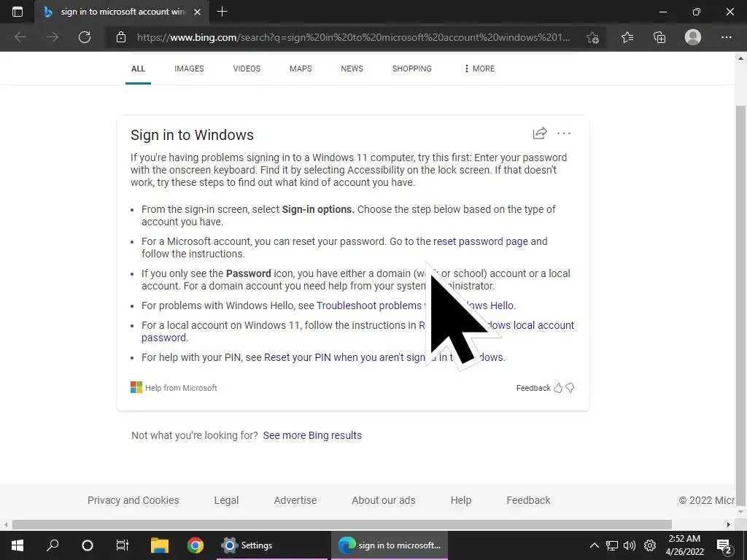Close the Bing search browser tab
Image resolution: width=747 pixels, height=560 pixels.
[x=197, y=12]
